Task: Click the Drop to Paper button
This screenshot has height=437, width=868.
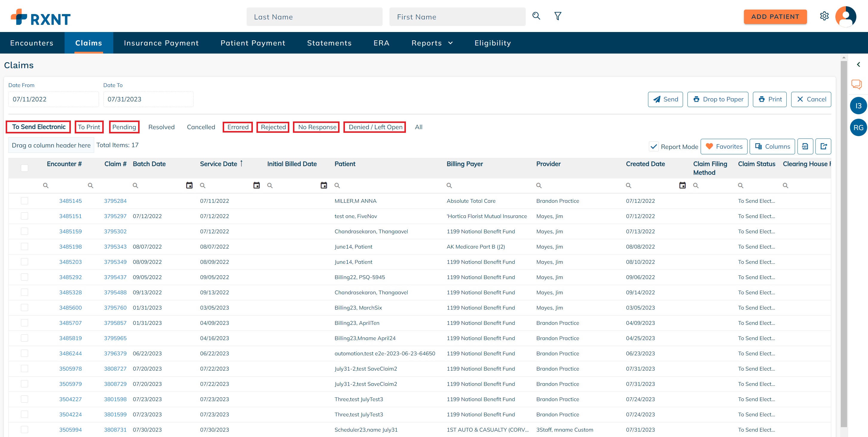Action: click(718, 99)
